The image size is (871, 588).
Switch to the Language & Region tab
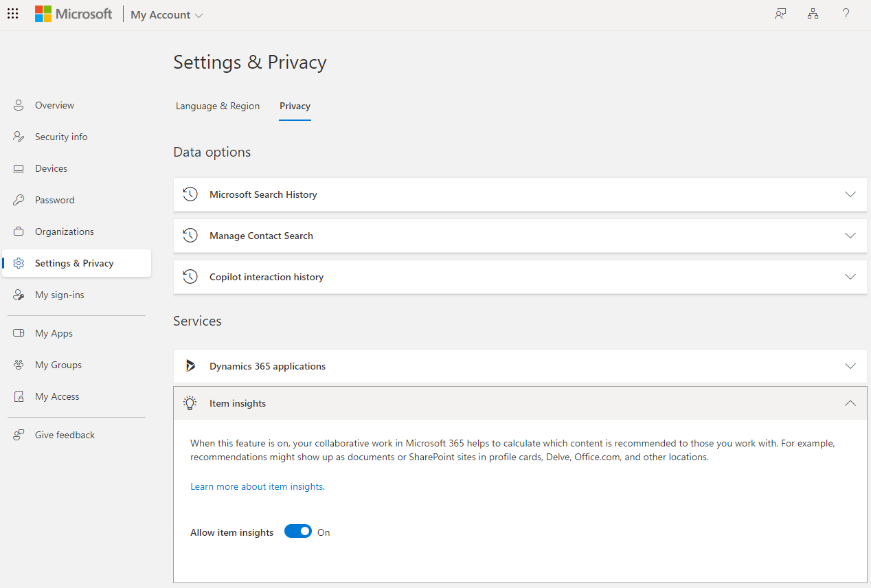218,106
